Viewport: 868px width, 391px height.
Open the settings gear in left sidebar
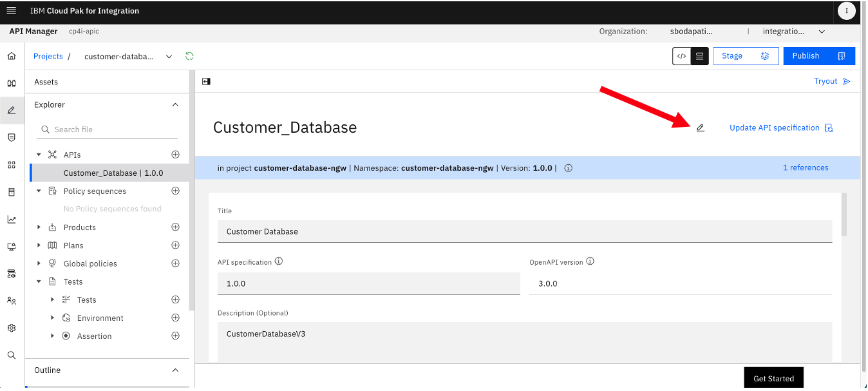click(12, 328)
